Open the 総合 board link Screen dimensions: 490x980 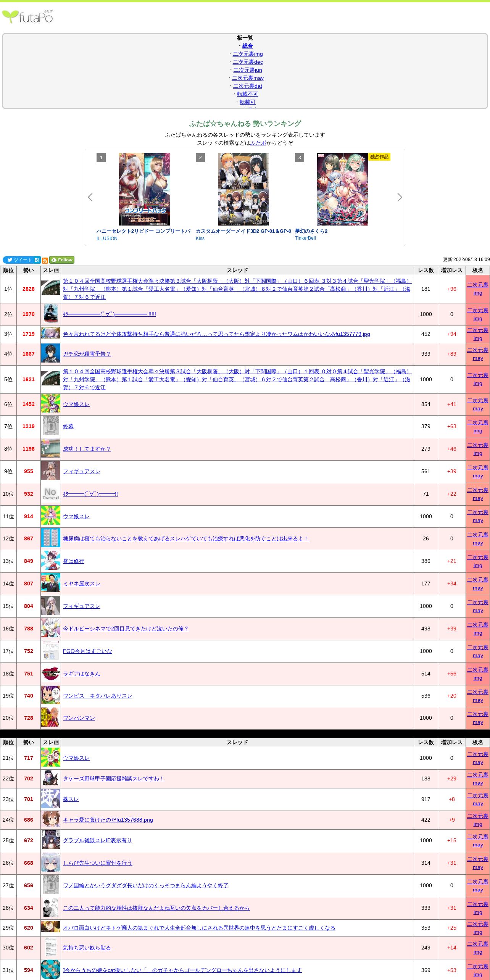[x=248, y=46]
